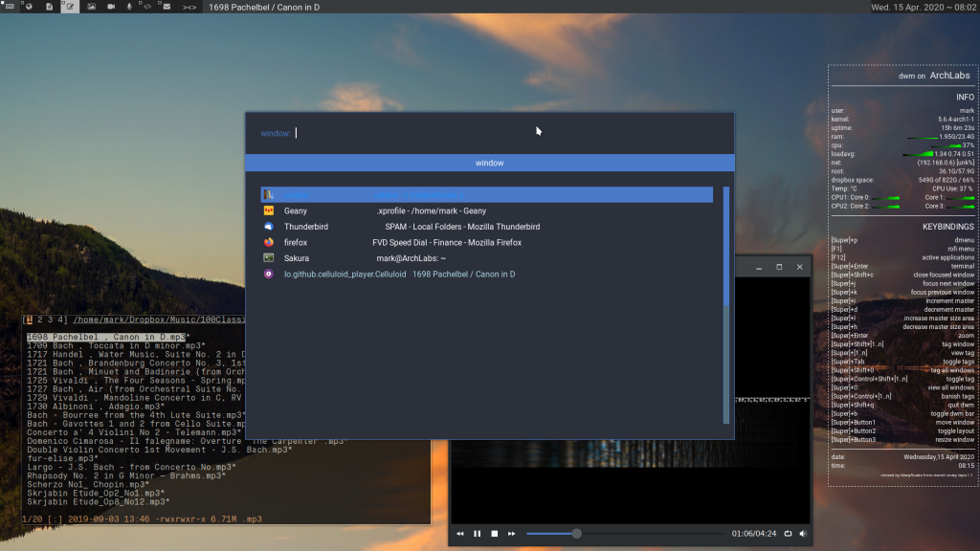Click the '[F12] active applications' conky line

902,257
